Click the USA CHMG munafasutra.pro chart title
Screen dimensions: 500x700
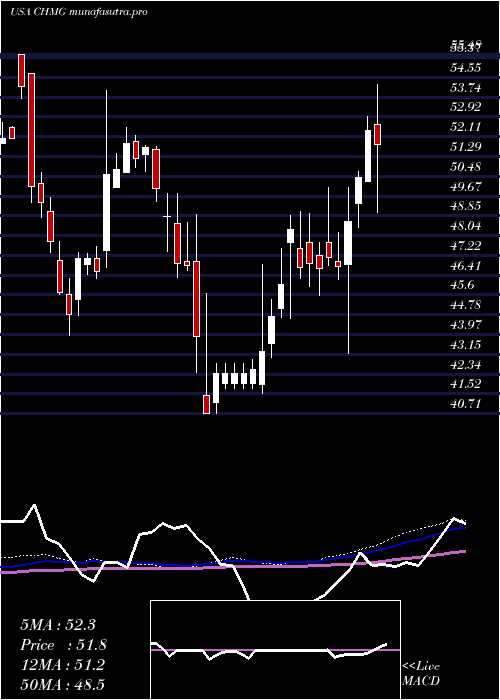point(79,12)
